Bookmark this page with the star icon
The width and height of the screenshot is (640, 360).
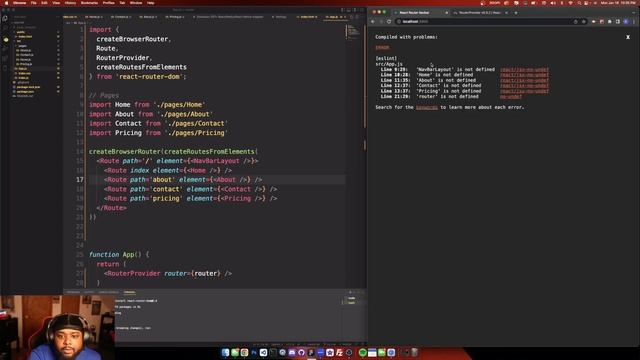coord(584,22)
